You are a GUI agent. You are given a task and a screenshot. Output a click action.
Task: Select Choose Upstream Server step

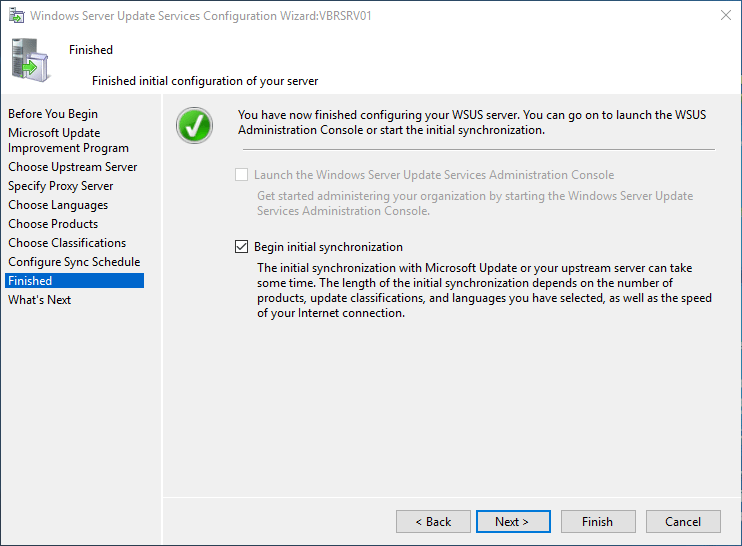click(x=73, y=167)
